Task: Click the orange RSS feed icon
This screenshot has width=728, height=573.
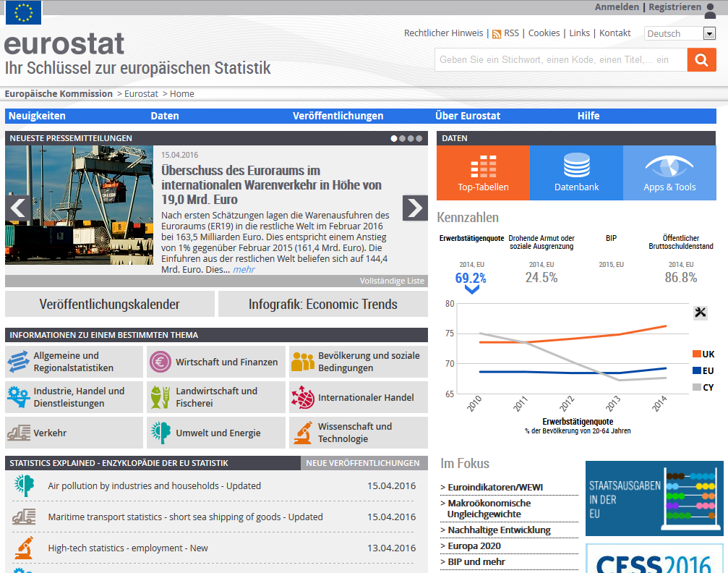Action: (x=497, y=34)
